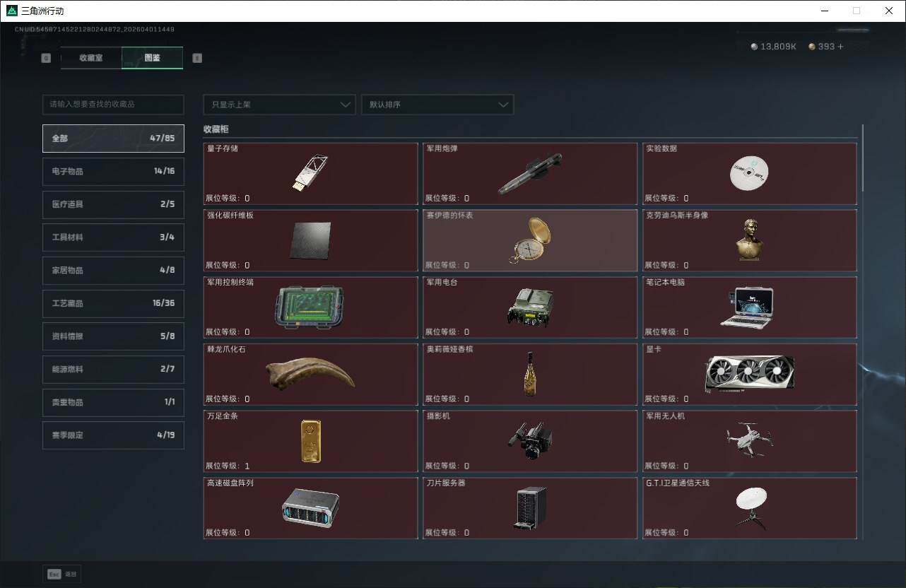Click the 收藏柜 section heading
The height and width of the screenshot is (588, 906).
(216, 130)
